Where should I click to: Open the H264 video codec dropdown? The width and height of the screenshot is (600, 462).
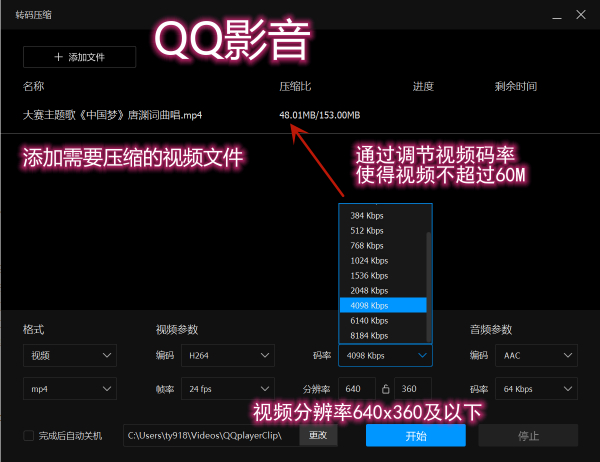coord(228,356)
